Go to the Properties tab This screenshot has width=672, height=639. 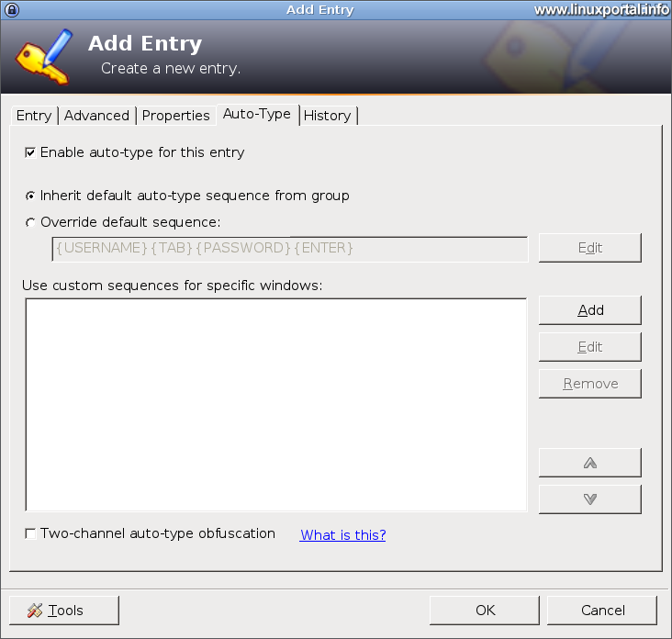point(175,116)
